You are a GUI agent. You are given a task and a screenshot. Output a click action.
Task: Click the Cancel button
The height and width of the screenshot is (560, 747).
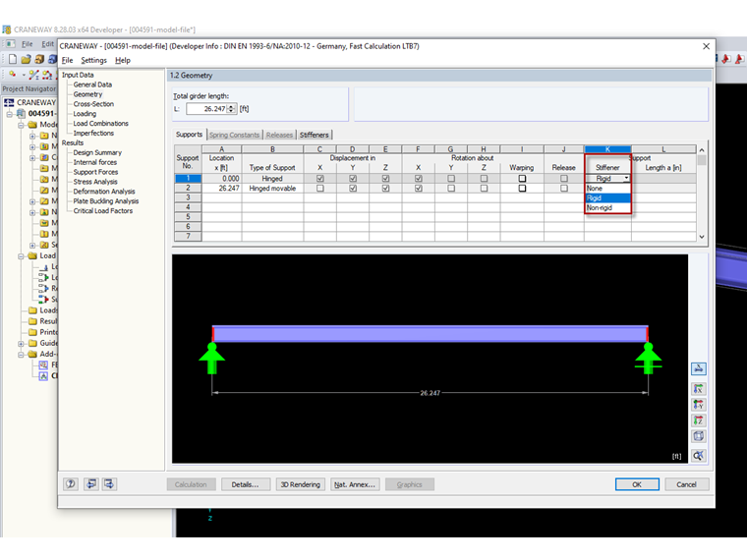tap(686, 484)
